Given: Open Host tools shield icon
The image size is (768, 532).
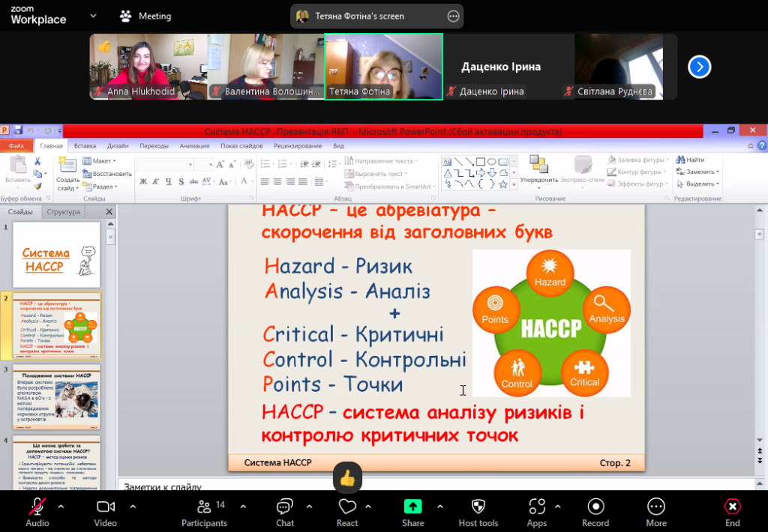Looking at the screenshot, I should coord(478,506).
